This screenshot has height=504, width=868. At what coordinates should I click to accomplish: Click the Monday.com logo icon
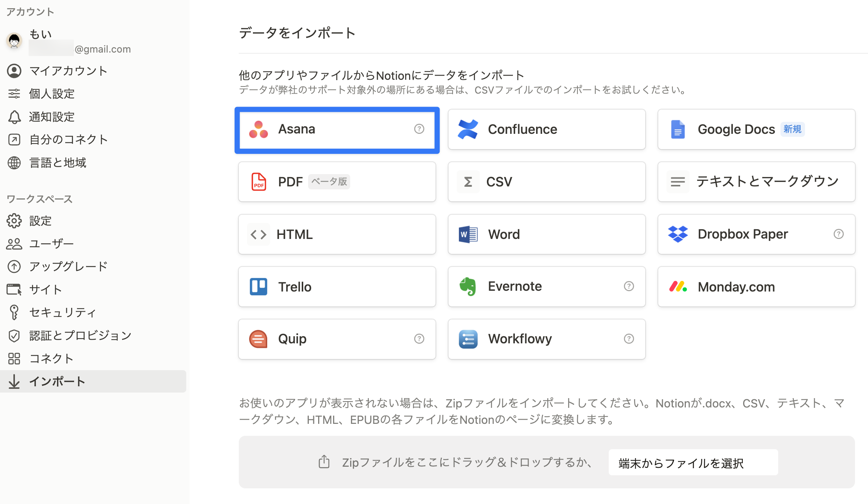tap(678, 287)
